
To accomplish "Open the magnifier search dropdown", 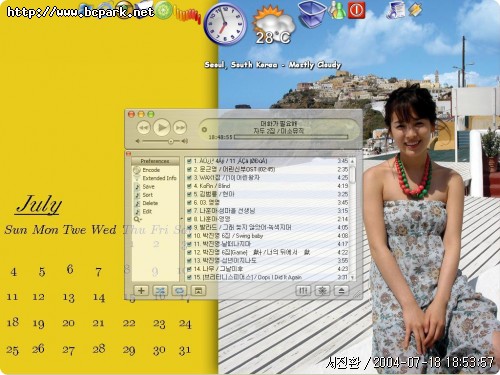I will pos(138,219).
